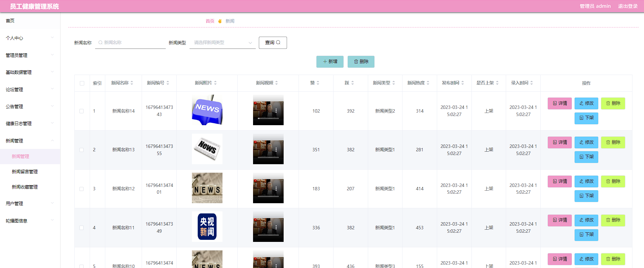Go to 首页 in the sidebar

(30, 21)
